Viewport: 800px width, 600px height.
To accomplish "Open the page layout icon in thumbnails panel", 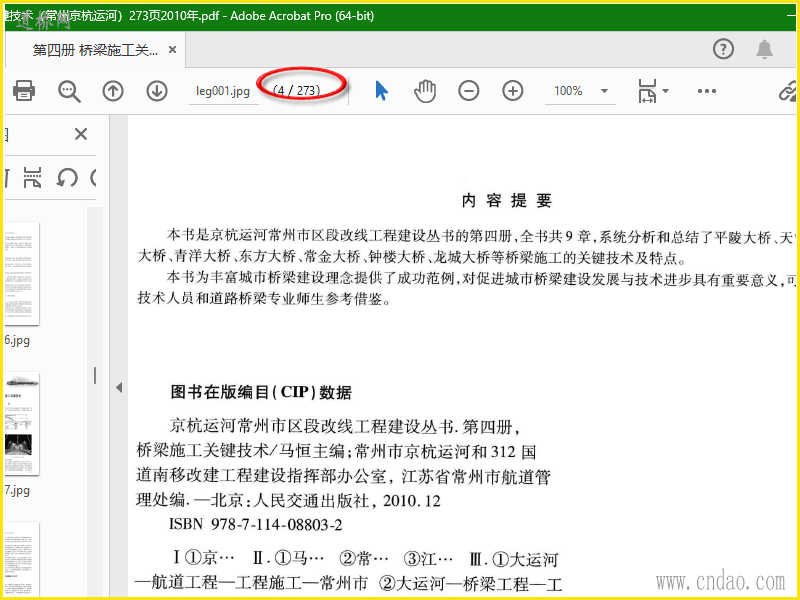I will pos(32,178).
